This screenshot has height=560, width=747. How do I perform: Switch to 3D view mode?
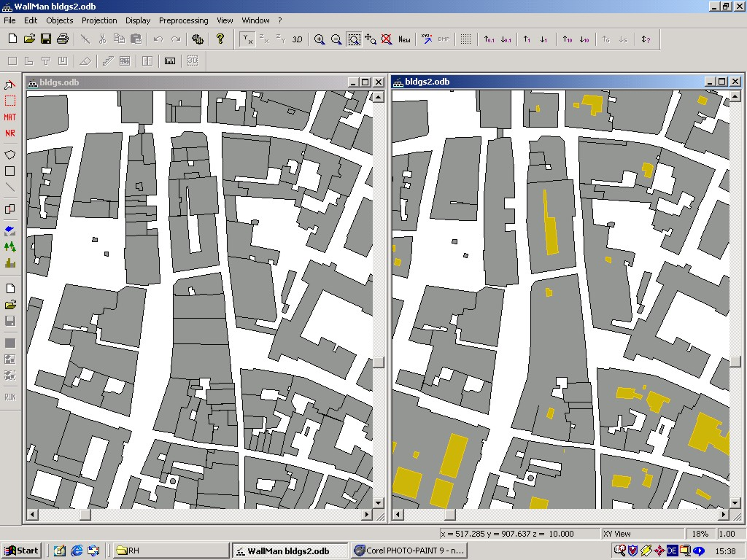[298, 39]
